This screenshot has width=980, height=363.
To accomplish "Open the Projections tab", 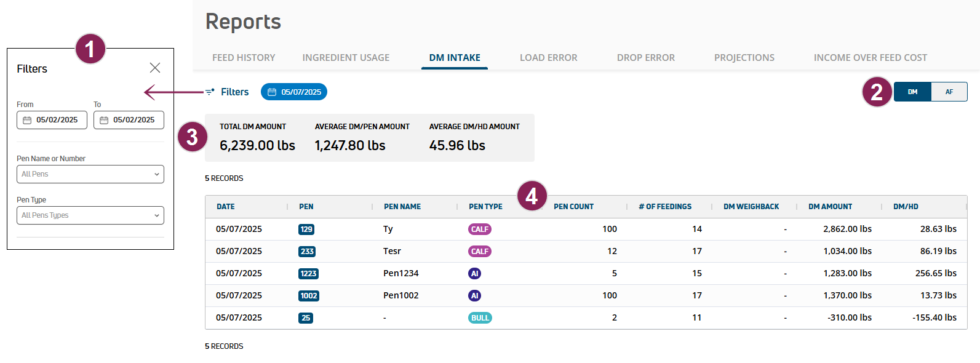I will (744, 58).
